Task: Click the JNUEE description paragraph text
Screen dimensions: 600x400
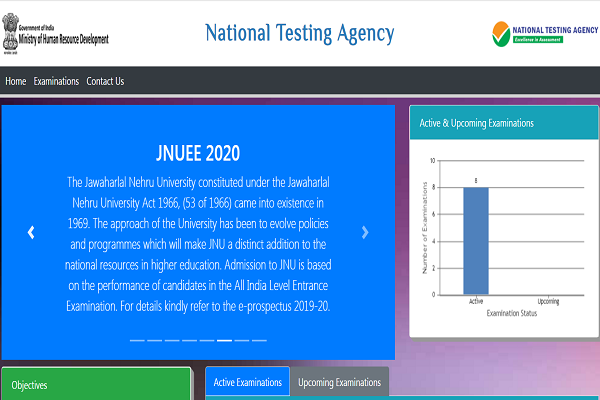Action: [198, 244]
